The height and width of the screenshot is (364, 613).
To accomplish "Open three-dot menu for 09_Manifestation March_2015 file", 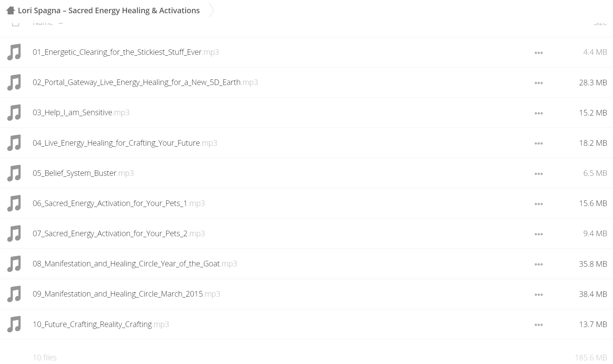I will (x=538, y=294).
